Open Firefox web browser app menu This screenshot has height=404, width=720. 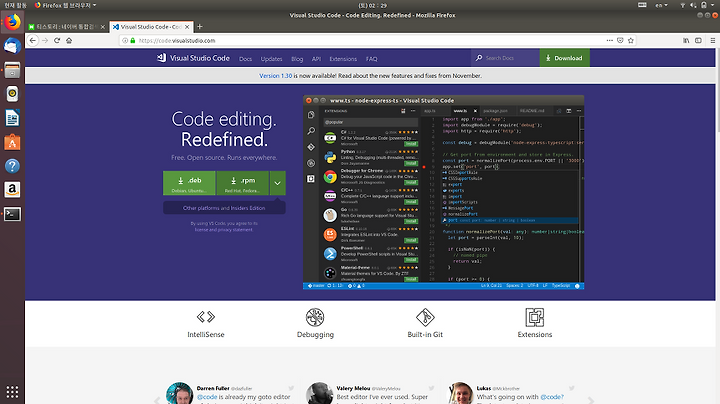pyautogui.click(x=66, y=5)
